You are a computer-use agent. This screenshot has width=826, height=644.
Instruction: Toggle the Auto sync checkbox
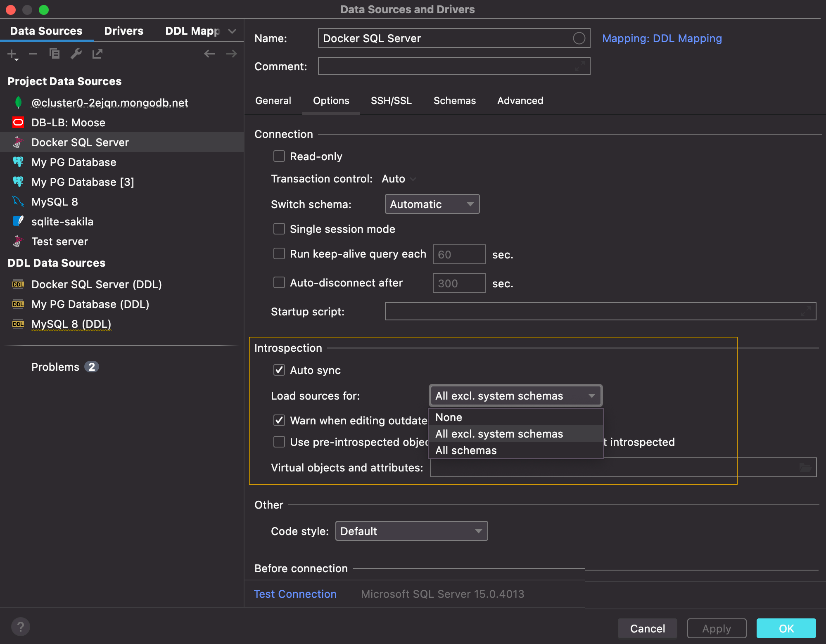(279, 370)
